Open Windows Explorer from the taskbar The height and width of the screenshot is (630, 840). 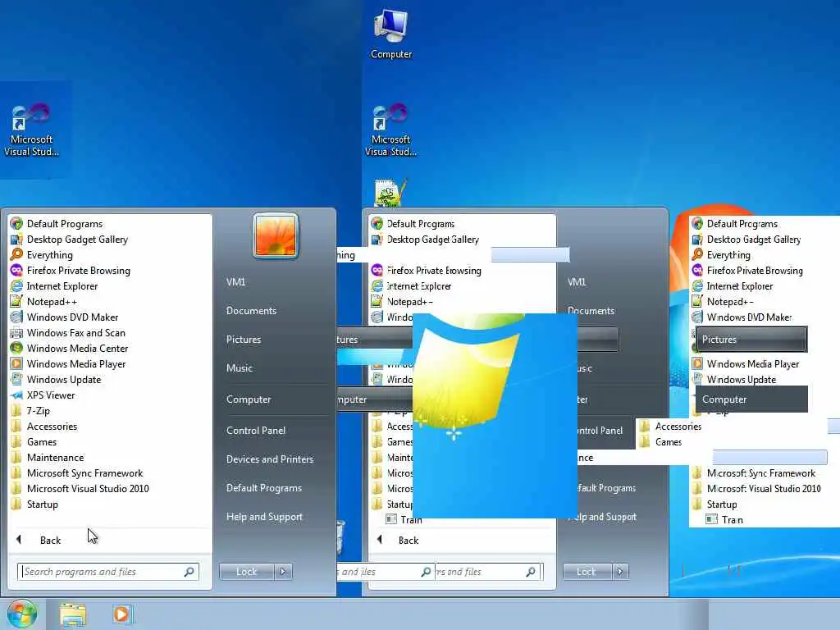tap(73, 614)
